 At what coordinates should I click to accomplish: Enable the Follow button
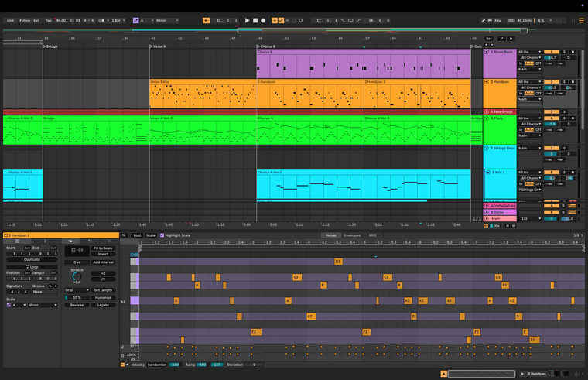pos(25,21)
